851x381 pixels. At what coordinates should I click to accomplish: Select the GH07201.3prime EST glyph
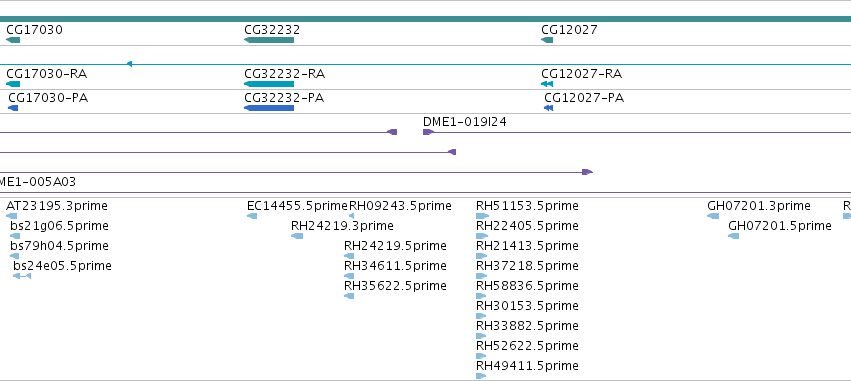pos(713,216)
